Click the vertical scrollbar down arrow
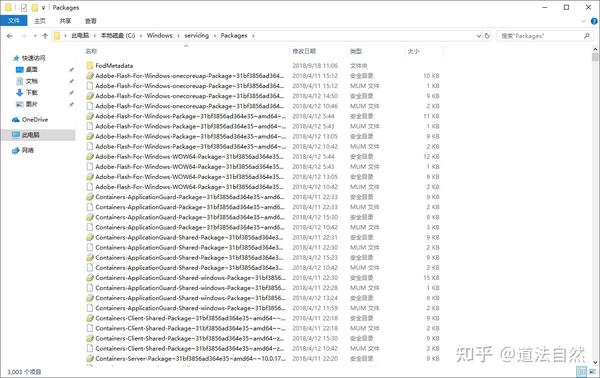The height and width of the screenshot is (378, 600). (595, 362)
